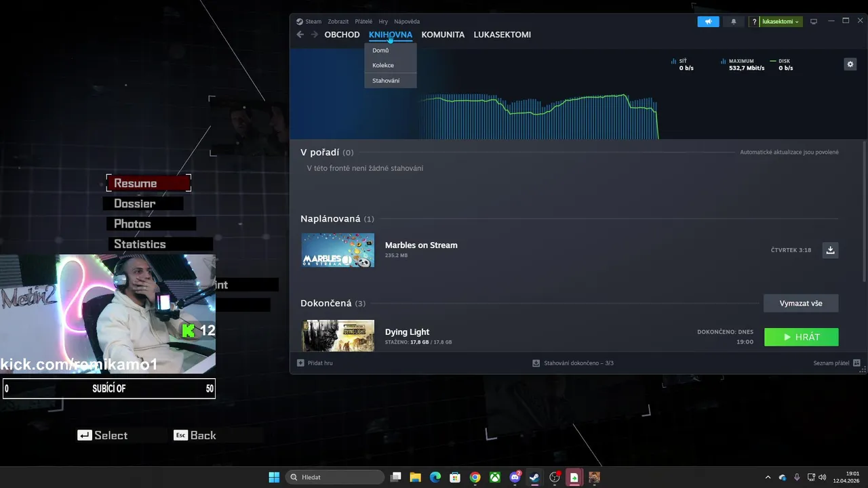Click the volume speaker tray icon
868x488 pixels.
click(823, 477)
